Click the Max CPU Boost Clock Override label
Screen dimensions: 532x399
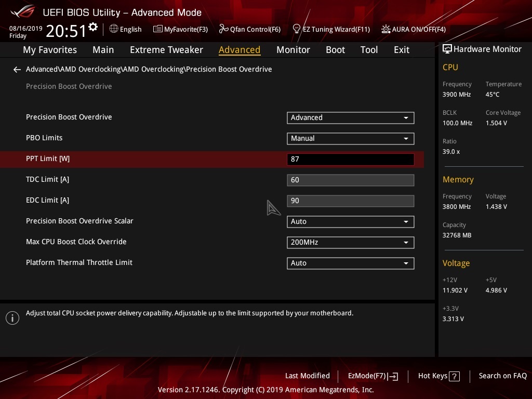[76, 242]
